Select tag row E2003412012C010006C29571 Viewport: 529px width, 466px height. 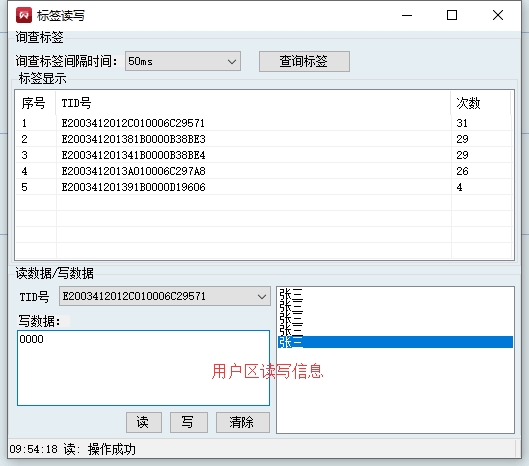click(x=264, y=123)
